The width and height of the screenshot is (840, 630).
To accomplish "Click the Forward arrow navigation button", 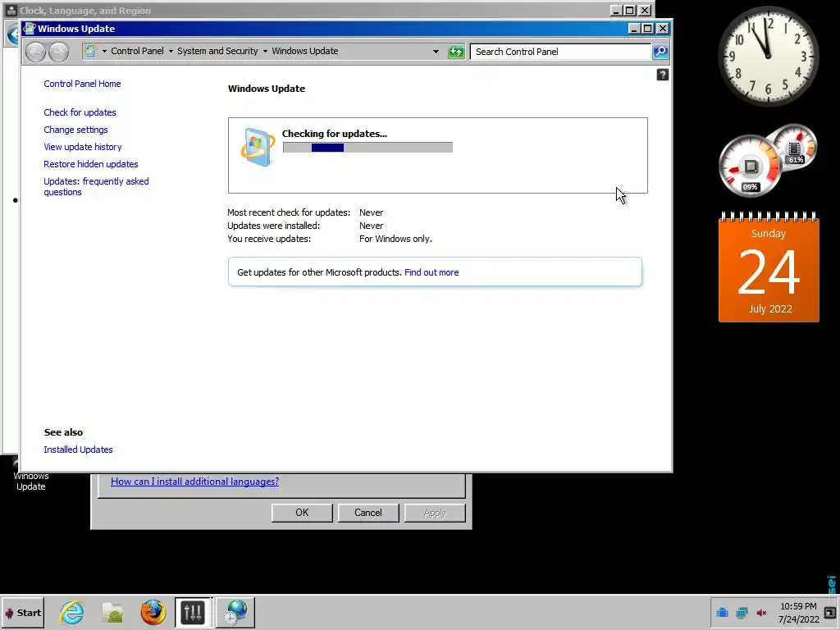I will (58, 52).
